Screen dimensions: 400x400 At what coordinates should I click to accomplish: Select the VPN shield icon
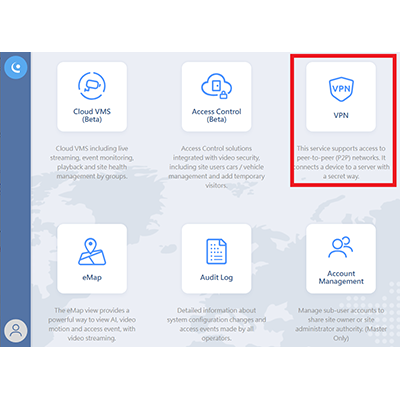341,89
